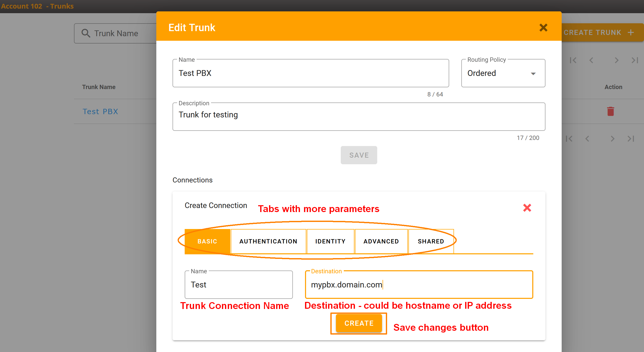Open the Identity tab
This screenshot has width=644, height=352.
point(330,241)
